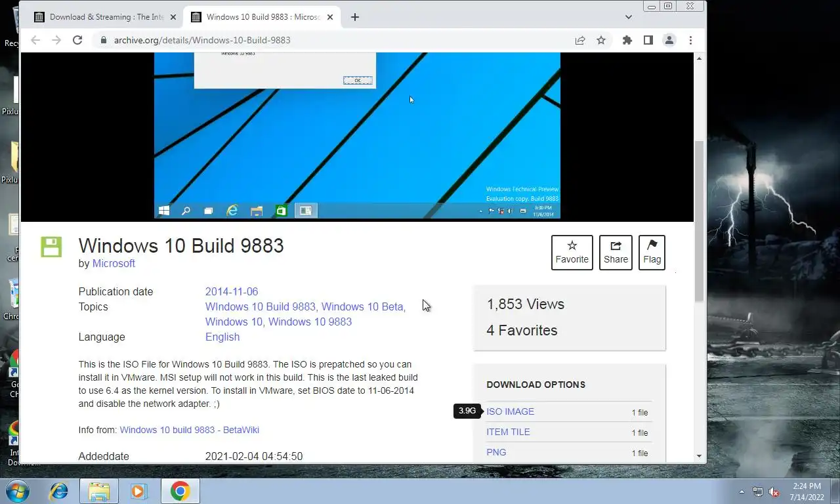Open the Windows 10 9883 topic link
The image size is (840, 504).
(310, 322)
